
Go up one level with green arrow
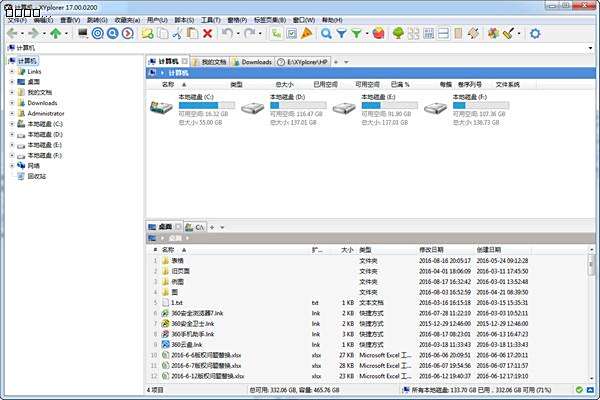[56, 34]
